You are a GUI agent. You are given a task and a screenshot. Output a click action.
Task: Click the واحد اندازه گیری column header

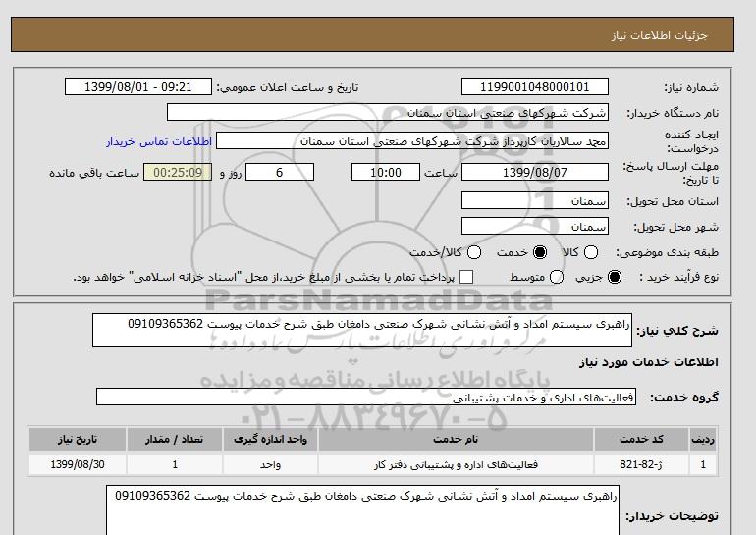(270, 439)
